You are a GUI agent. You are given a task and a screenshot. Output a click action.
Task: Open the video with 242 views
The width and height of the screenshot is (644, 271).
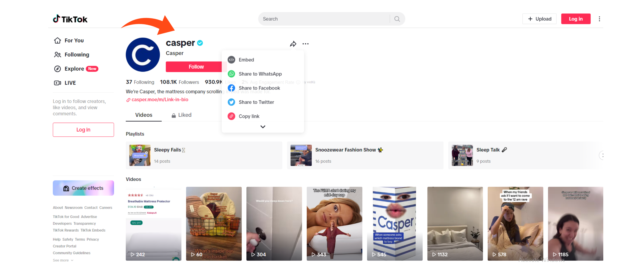[x=154, y=224]
